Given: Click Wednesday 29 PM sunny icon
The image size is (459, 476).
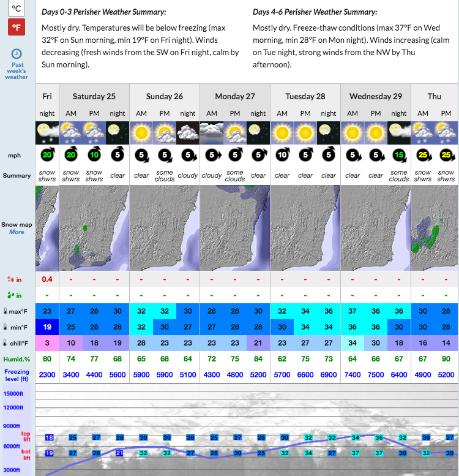Looking at the screenshot, I should coord(376,133).
